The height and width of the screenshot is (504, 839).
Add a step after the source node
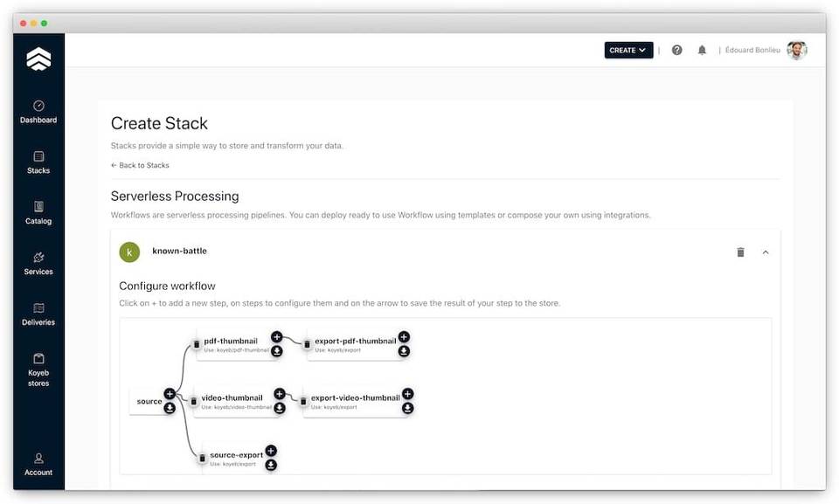click(x=170, y=394)
